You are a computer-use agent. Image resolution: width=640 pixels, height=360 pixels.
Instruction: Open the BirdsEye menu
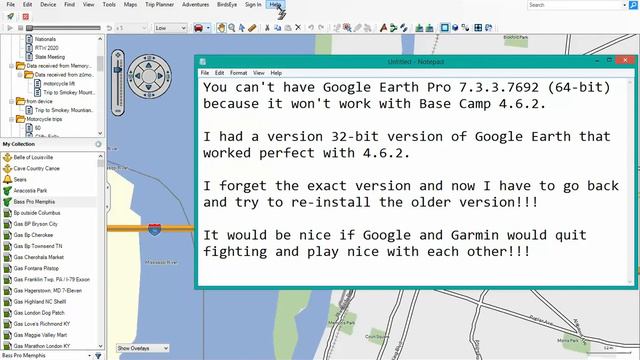(x=227, y=4)
